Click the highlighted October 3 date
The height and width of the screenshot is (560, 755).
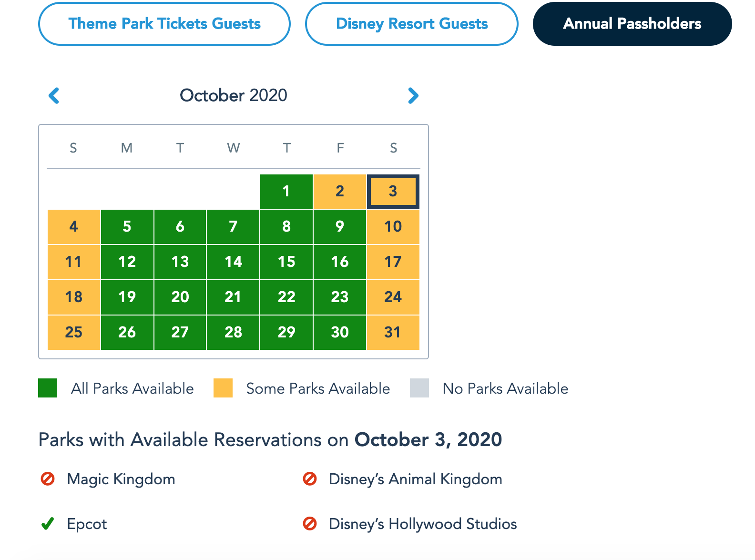pyautogui.click(x=393, y=192)
